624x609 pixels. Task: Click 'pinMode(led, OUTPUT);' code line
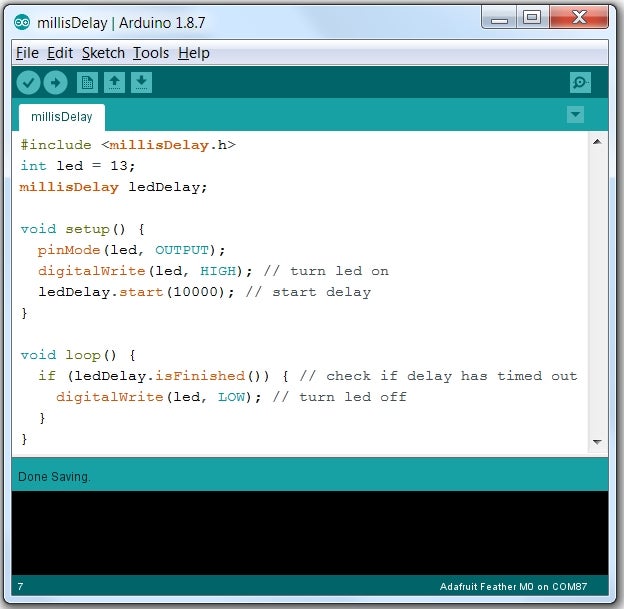[131, 250]
